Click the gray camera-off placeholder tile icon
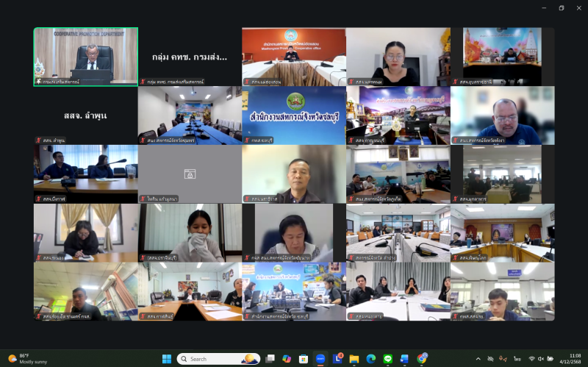This screenshot has width=588, height=367. (190, 174)
